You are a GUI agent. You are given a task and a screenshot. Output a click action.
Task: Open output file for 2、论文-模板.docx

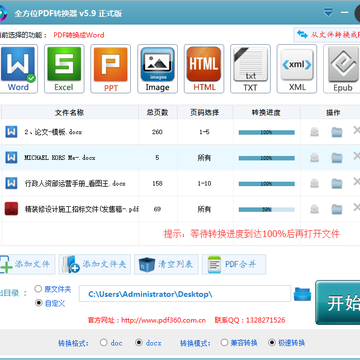pyautogui.click(x=314, y=132)
